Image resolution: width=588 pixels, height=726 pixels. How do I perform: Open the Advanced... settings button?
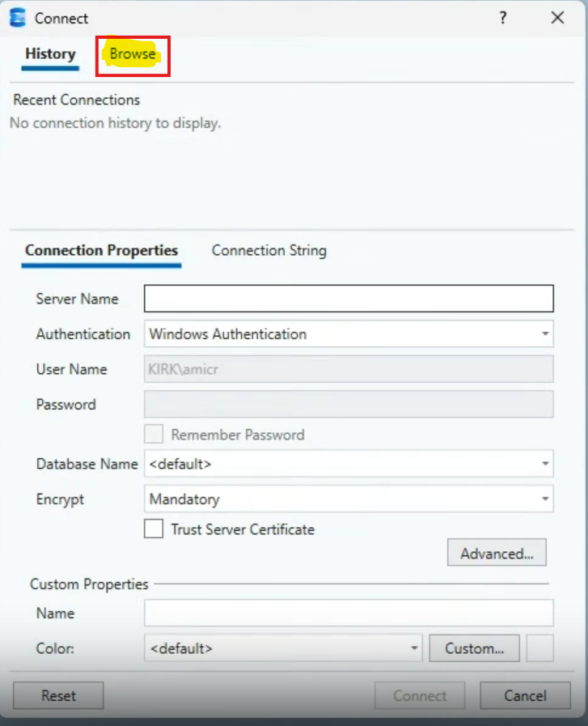(x=497, y=554)
